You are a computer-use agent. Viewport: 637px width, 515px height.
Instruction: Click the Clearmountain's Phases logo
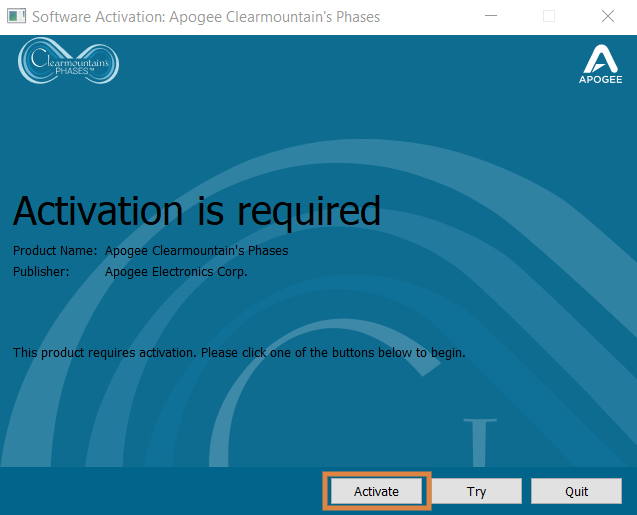tap(68, 61)
